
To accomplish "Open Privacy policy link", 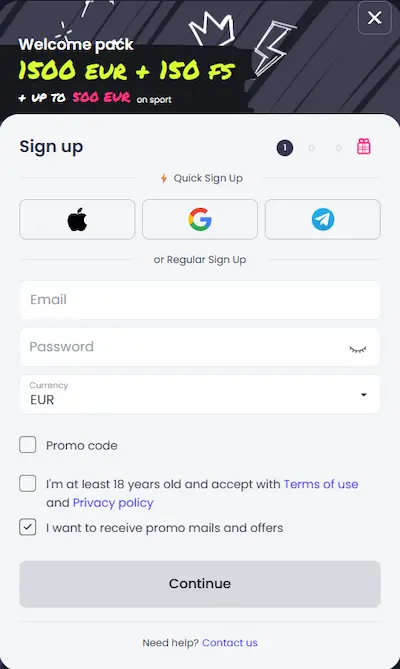I will (x=113, y=503).
